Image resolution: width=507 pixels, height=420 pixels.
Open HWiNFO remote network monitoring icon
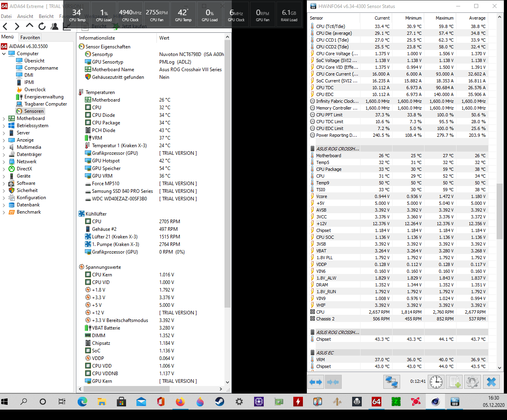click(392, 382)
